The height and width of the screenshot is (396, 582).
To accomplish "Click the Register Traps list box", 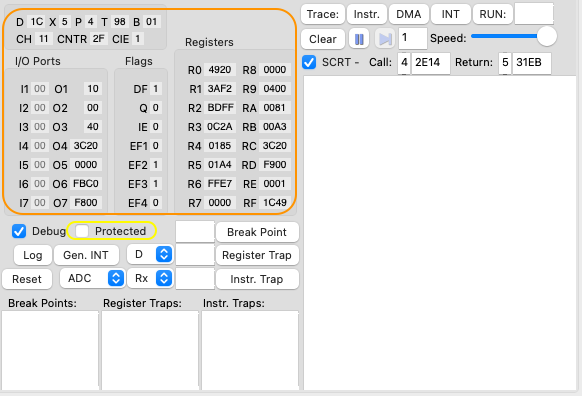I will (x=150, y=350).
